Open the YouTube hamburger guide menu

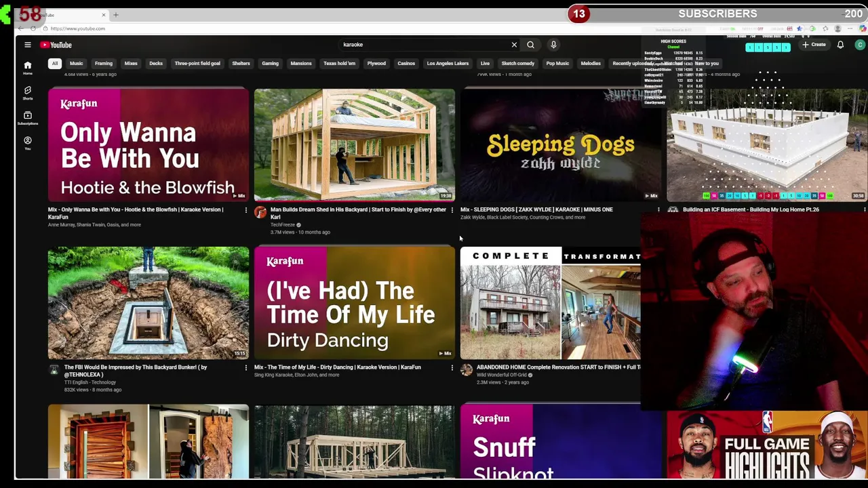28,45
